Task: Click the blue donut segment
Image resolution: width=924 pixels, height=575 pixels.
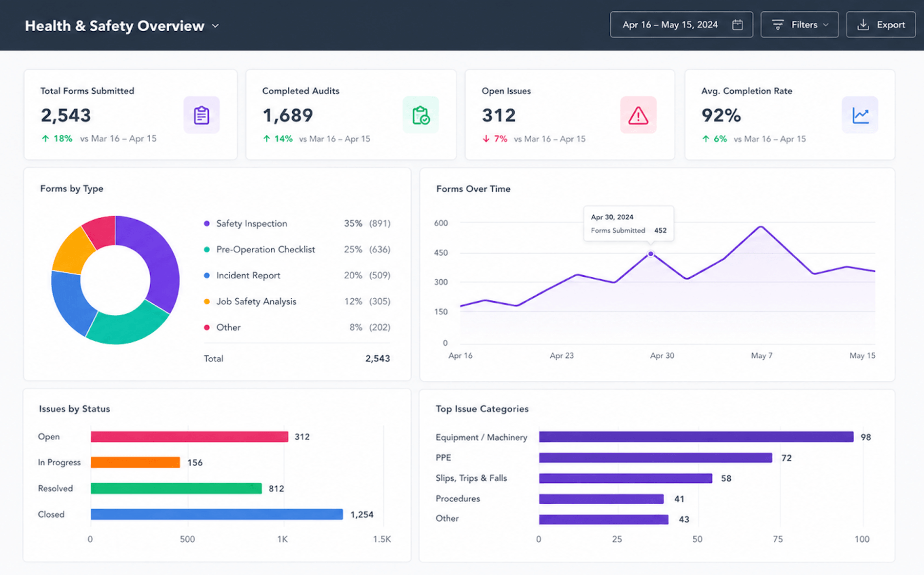Action: (70, 303)
